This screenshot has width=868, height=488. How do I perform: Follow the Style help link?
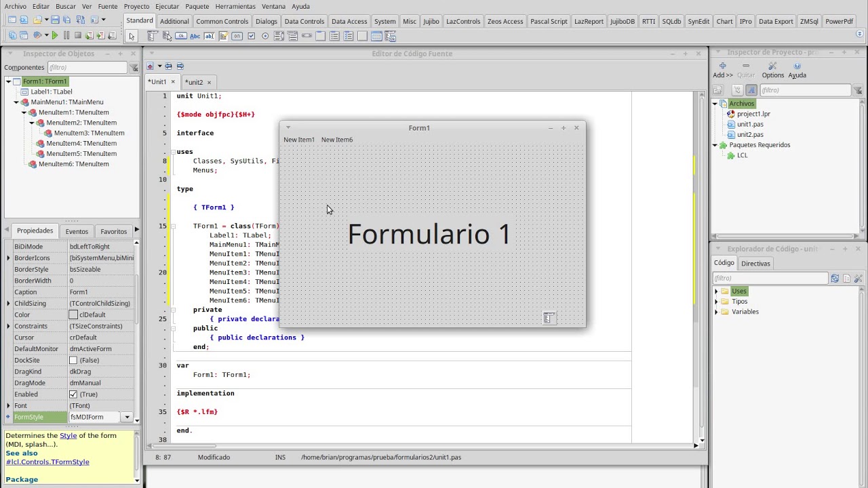(68, 436)
